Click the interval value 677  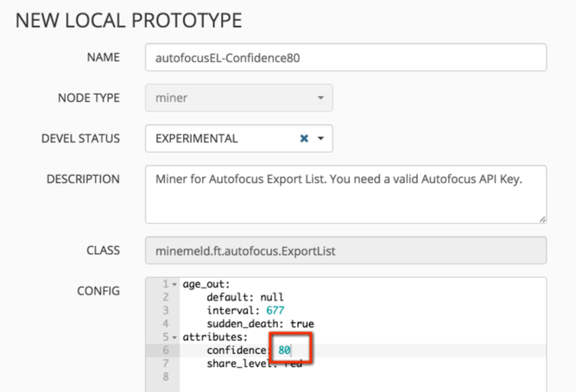tap(275, 310)
